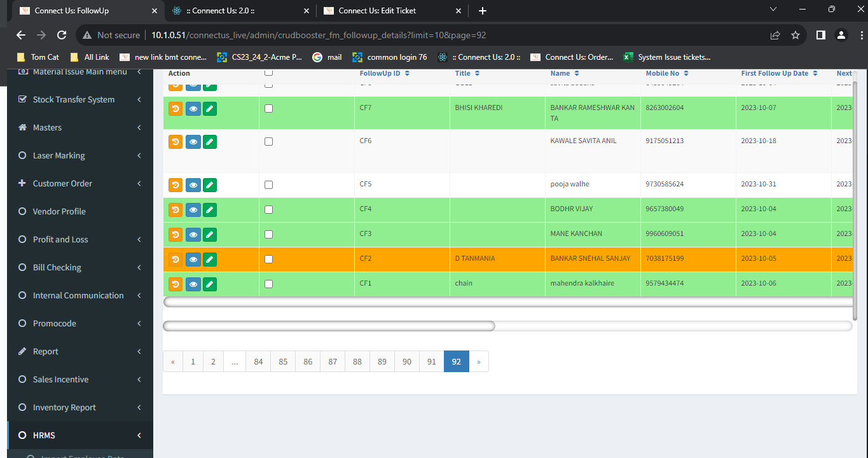Expand Customer Order menu
Screen dimensions: 868x458
tap(80, 184)
